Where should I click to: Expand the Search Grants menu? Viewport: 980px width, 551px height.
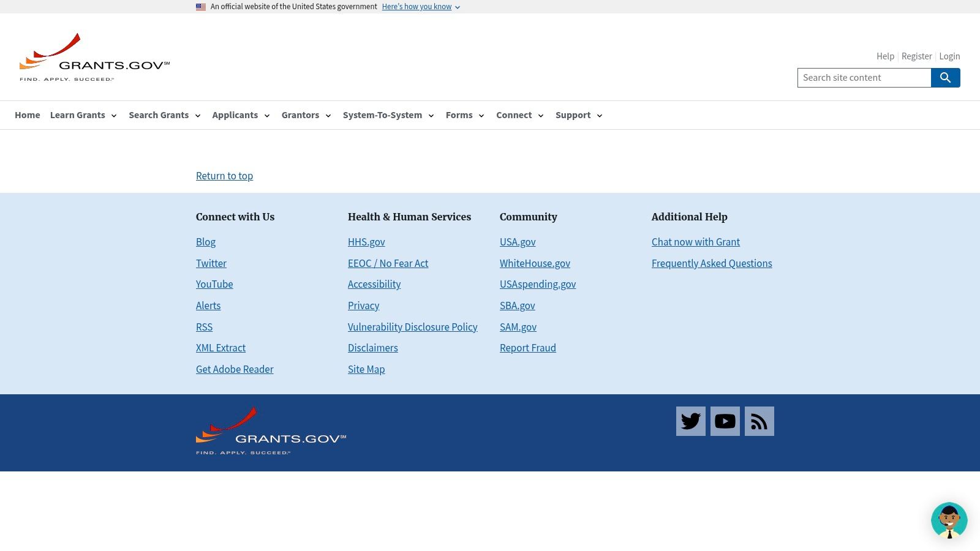165,115
